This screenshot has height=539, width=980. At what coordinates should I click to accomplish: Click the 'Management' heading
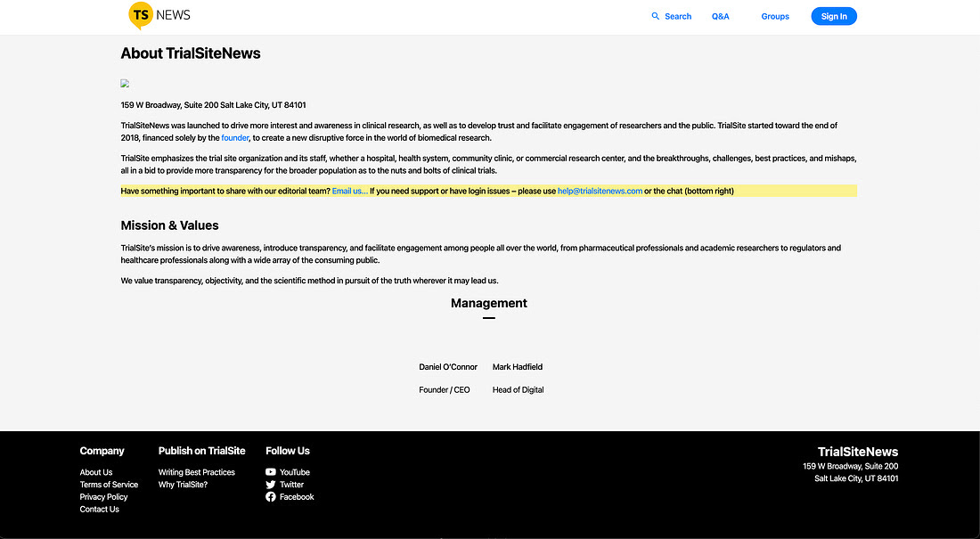(489, 303)
